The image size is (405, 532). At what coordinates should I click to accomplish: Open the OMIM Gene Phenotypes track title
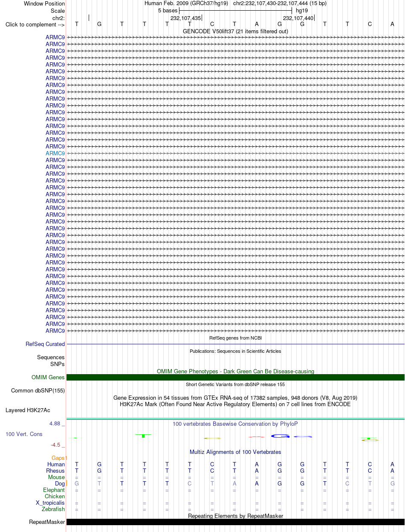click(235, 371)
